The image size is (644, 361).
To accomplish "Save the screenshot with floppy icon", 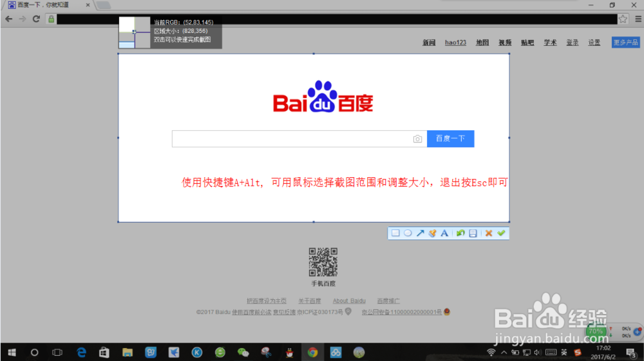I will pos(473,233).
